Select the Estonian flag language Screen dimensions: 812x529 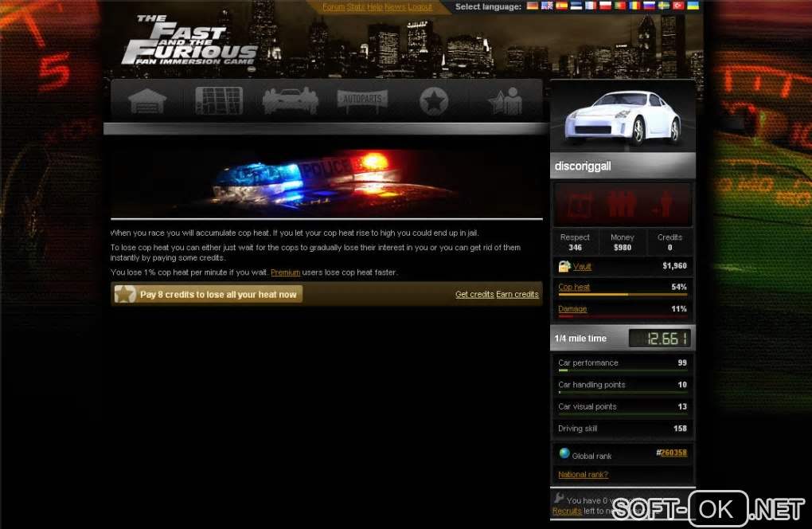coord(576,6)
